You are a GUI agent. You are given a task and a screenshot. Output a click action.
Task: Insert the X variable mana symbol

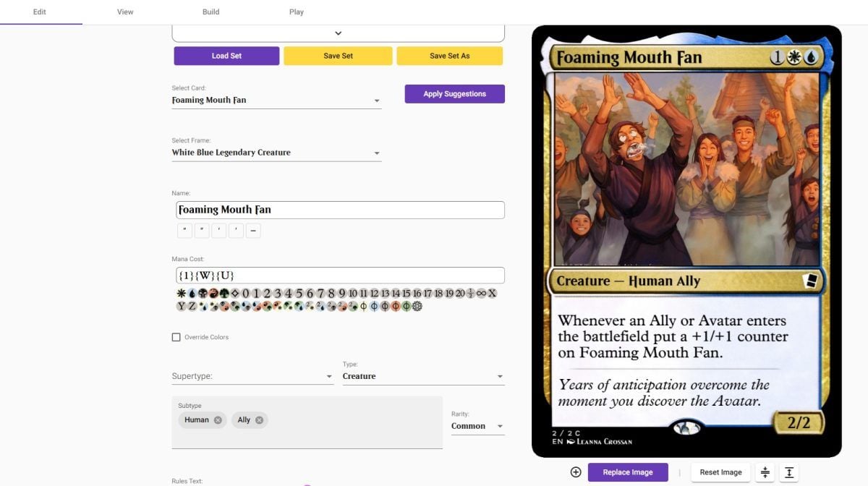point(493,294)
